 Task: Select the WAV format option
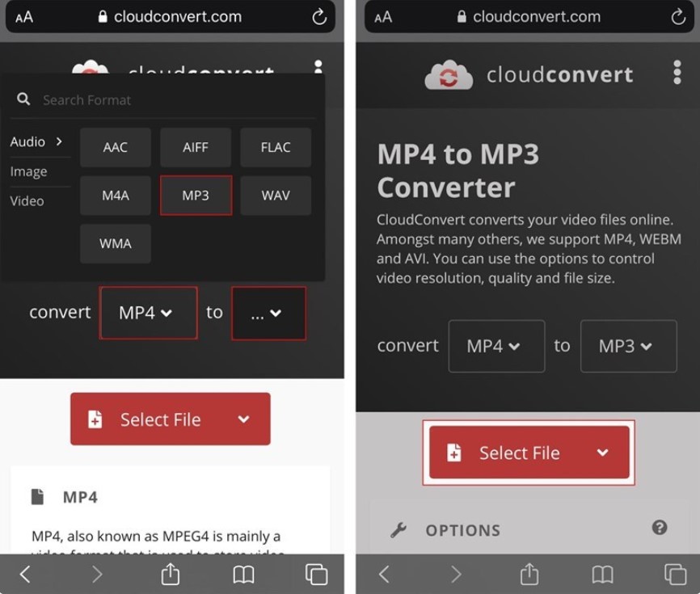[275, 195]
